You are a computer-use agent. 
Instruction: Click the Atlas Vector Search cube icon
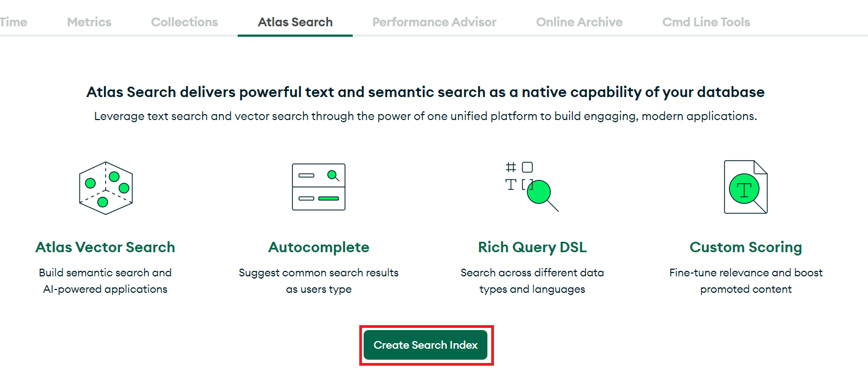tap(106, 188)
